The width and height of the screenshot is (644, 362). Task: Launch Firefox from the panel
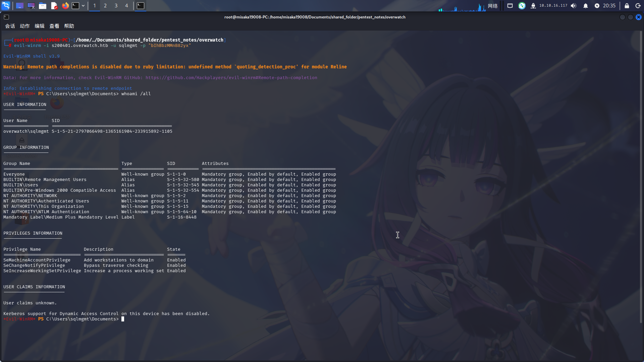point(65,6)
